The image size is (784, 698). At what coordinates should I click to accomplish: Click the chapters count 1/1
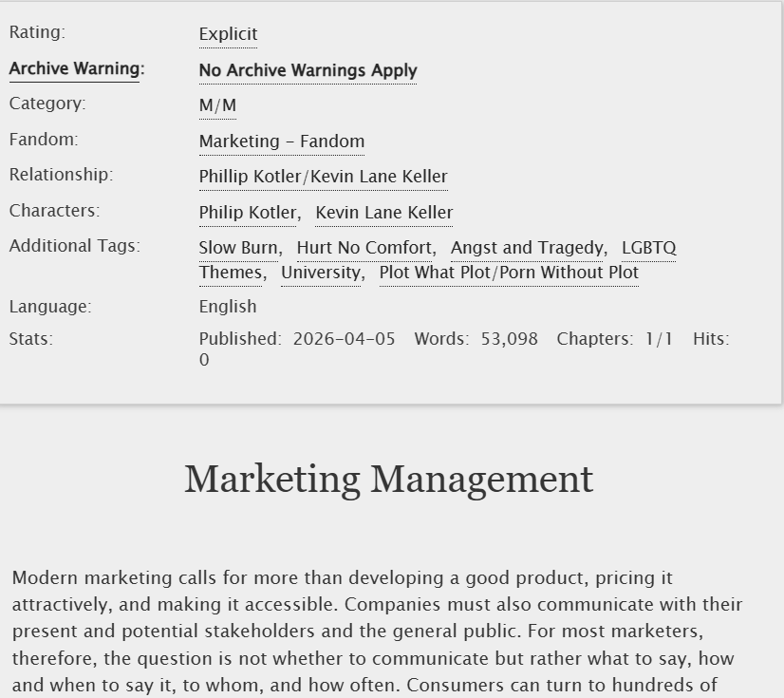[x=659, y=339]
